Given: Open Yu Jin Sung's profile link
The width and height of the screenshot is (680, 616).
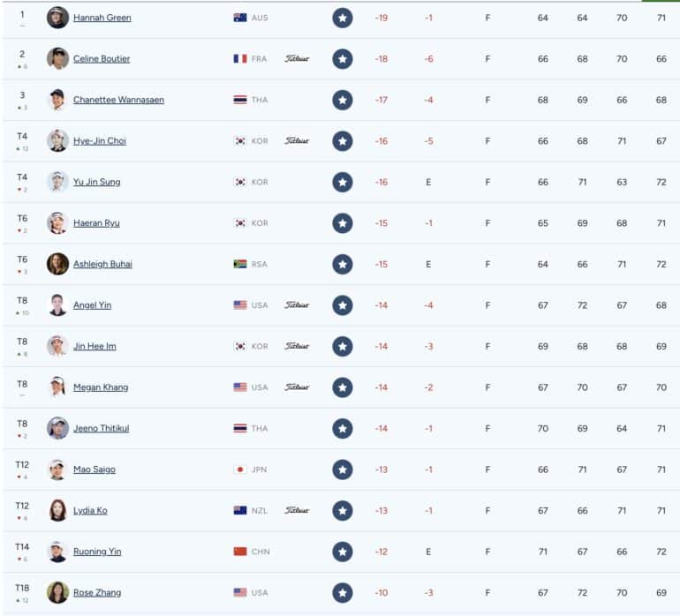Looking at the screenshot, I should [97, 182].
